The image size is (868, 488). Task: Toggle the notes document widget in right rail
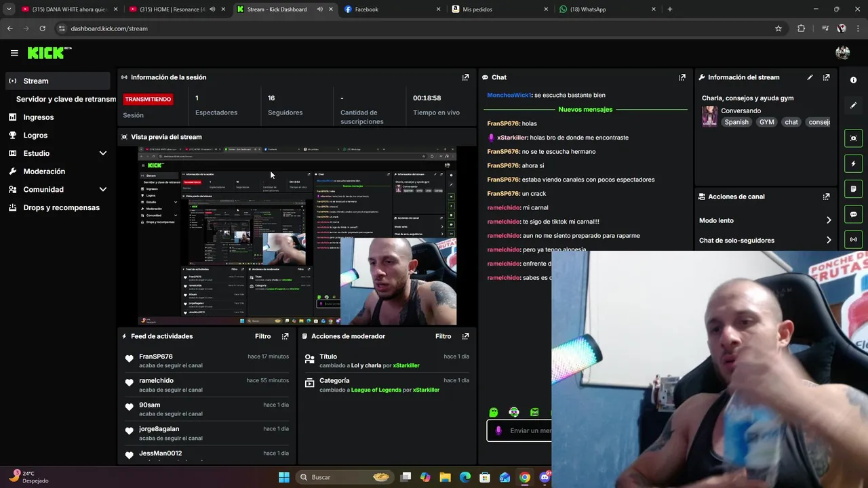click(853, 188)
